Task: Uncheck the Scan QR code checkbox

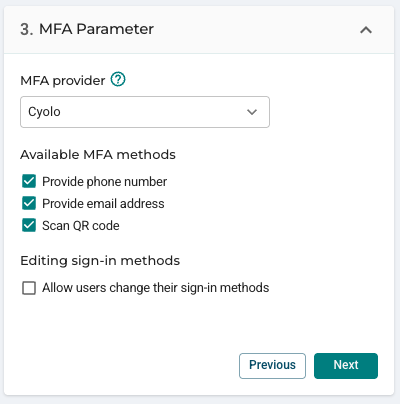Action: pos(29,225)
